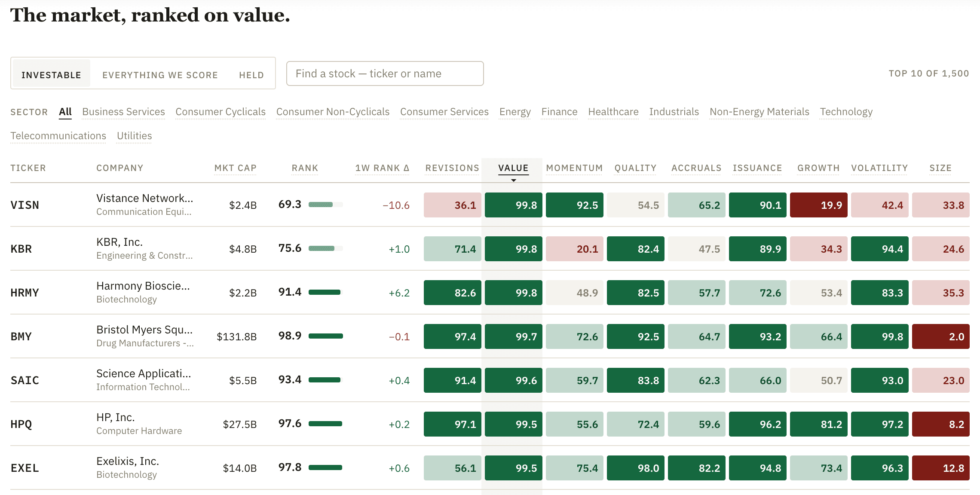980x495 pixels.
Task: Open the KBR ticker
Action: [x=21, y=249]
